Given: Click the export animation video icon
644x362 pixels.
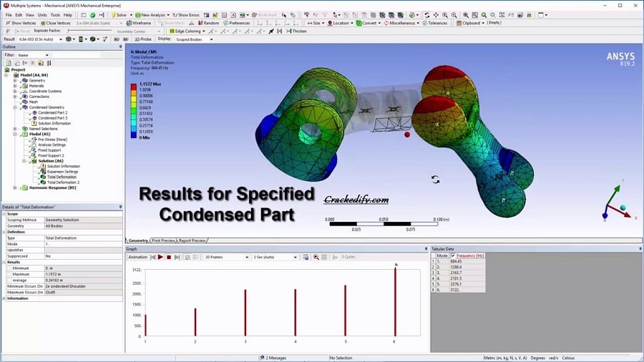Looking at the screenshot, I should click(306, 257).
